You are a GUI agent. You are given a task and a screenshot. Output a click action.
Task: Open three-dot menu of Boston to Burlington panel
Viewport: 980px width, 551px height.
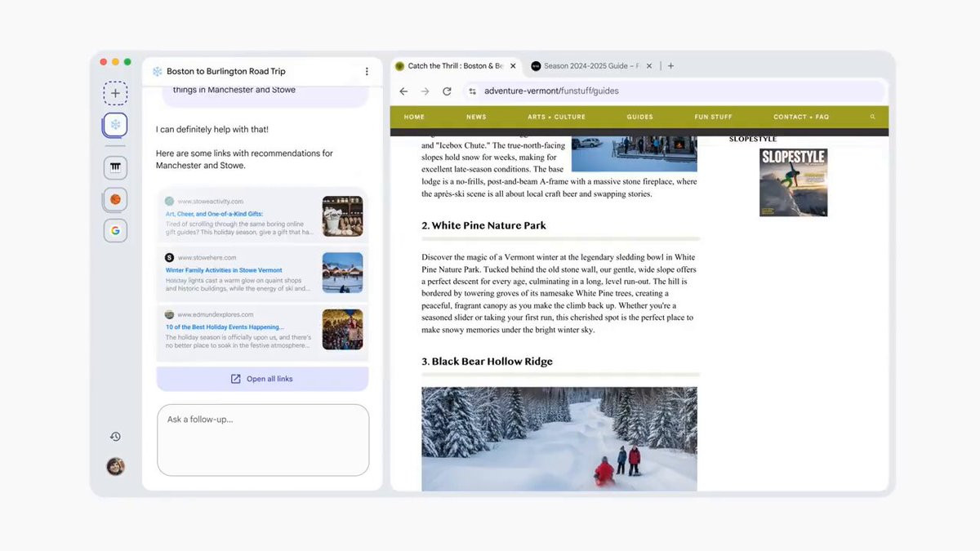[367, 72]
